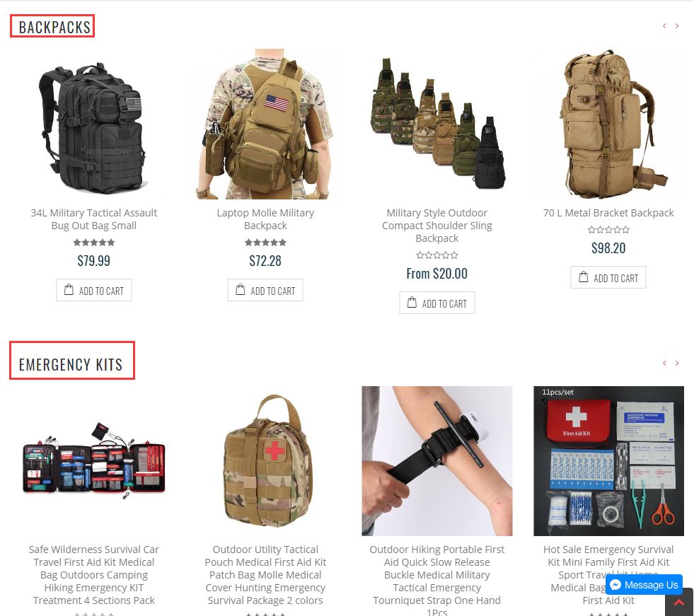The height and width of the screenshot is (616, 694).
Task: Add 70 L Metal Bracket Backpack to cart
Action: (x=608, y=277)
